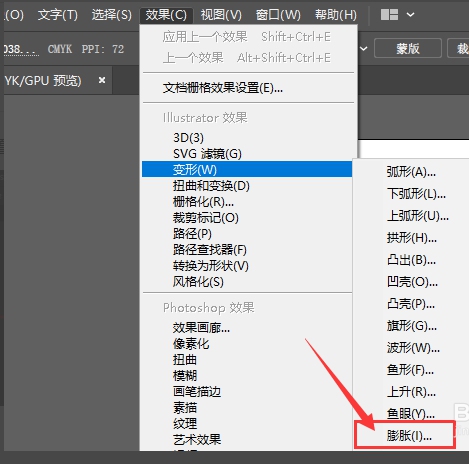The height and width of the screenshot is (464, 469).
Task: Choose 鱼眼(Y)... warp option
Action: pyautogui.click(x=411, y=414)
